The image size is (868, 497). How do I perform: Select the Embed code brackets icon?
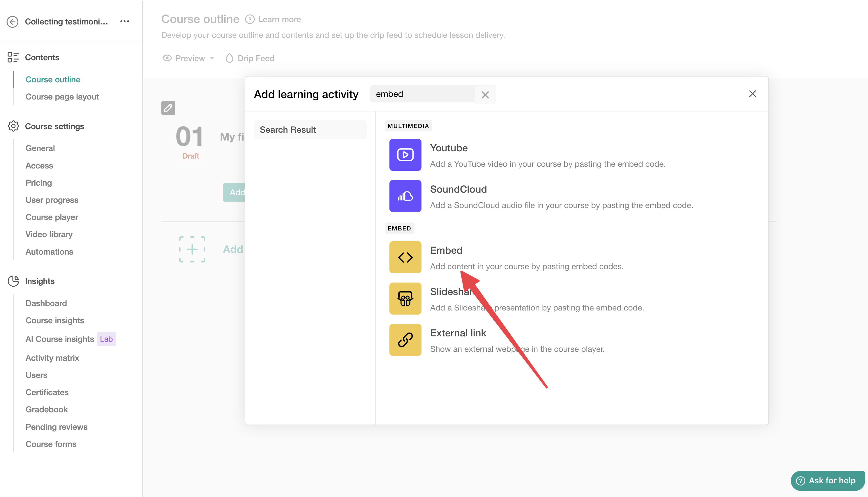405,257
